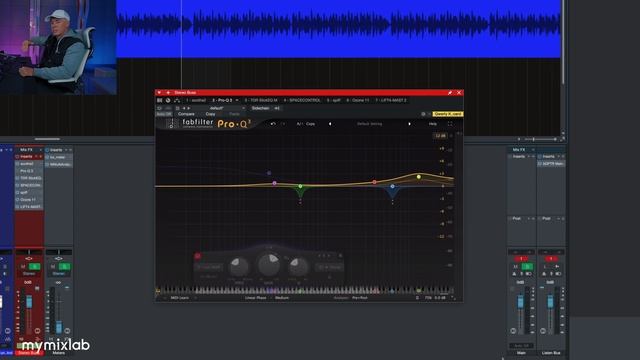This screenshot has height=360, width=640.
Task: Click the Meters channel fader
Action: click(59, 327)
